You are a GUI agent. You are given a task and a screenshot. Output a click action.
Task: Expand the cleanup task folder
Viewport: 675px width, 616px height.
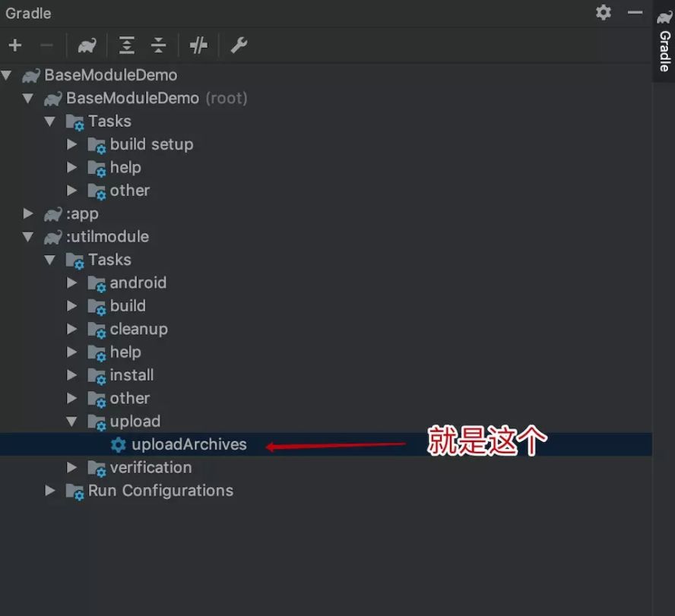72,330
